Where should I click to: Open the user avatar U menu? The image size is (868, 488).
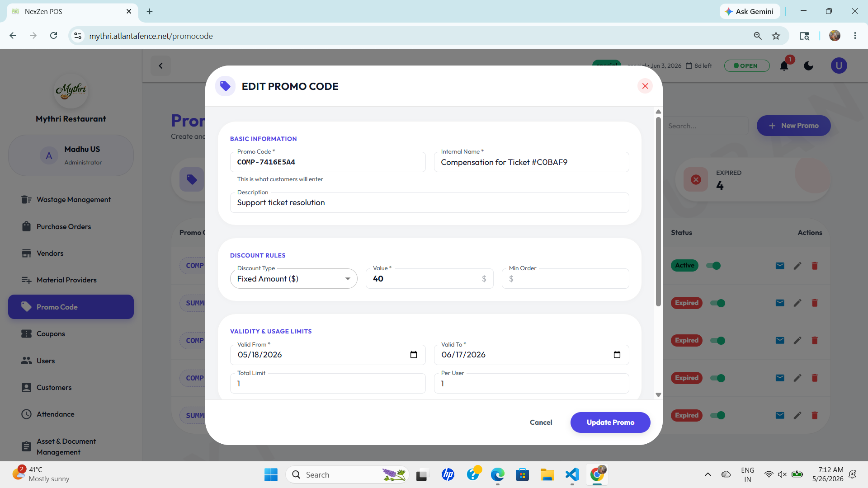tap(839, 66)
